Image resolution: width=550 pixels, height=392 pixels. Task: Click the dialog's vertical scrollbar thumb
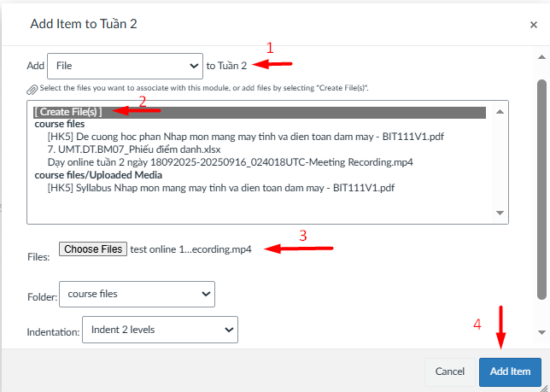pos(541,188)
